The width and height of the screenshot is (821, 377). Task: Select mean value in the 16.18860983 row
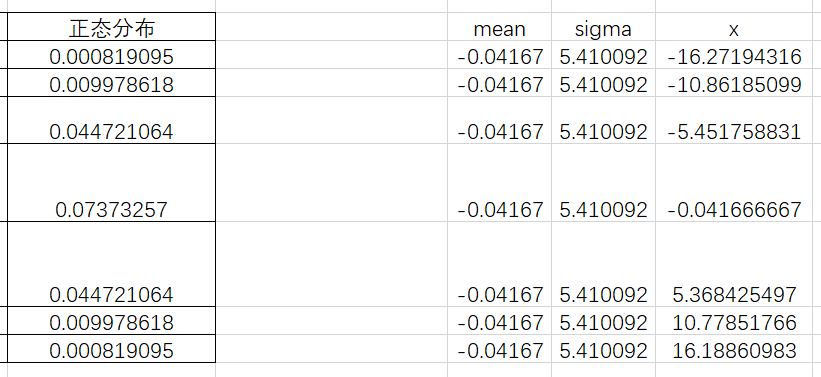pos(500,349)
